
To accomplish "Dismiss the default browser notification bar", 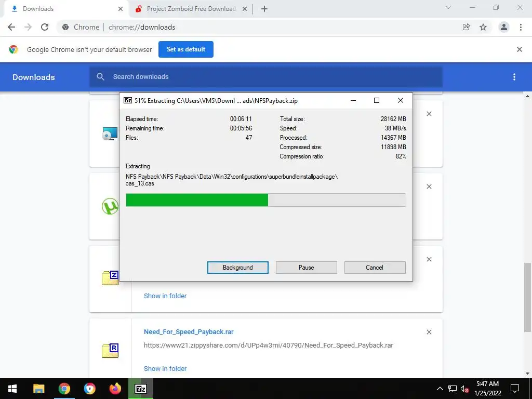I will point(520,49).
